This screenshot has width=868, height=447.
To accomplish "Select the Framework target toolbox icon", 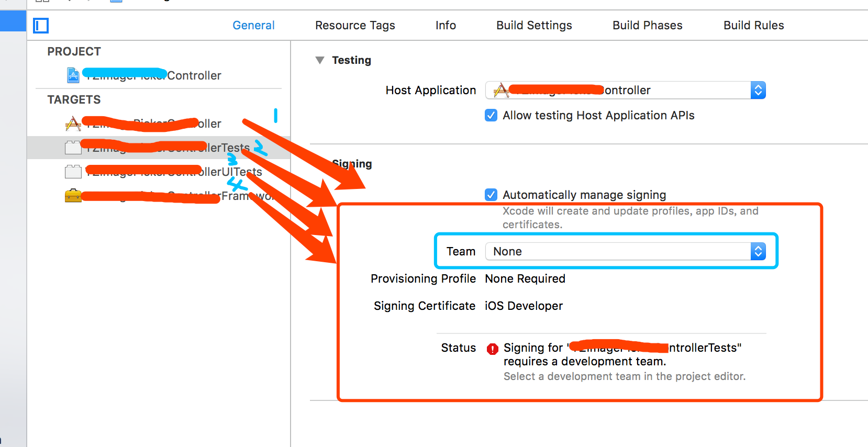I will pyautogui.click(x=73, y=196).
